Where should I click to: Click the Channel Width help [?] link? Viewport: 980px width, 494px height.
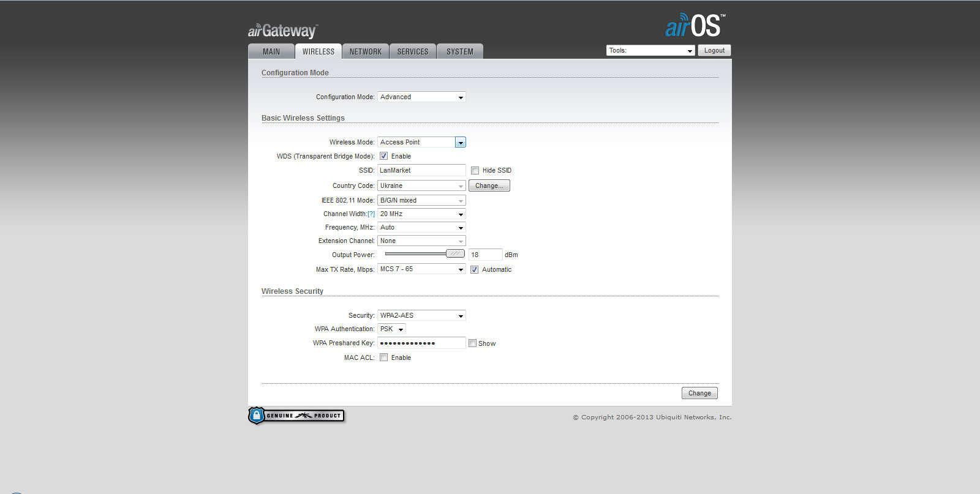[x=371, y=214]
